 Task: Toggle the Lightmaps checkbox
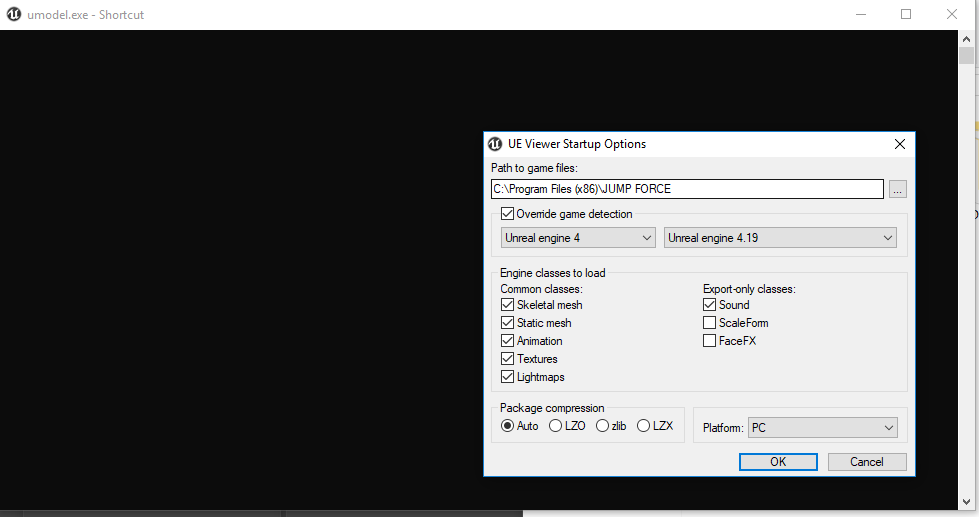(507, 377)
